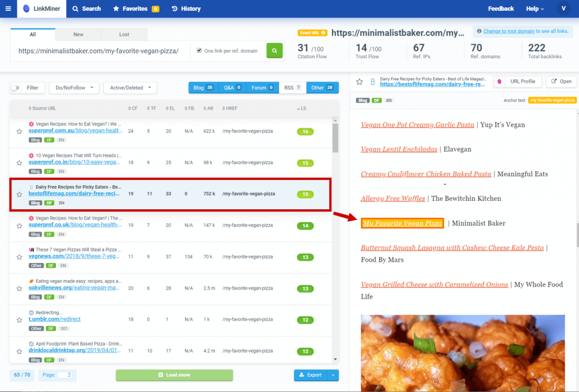Open the hamburger menu icon
This screenshot has width=579, height=392.
pos(8,8)
